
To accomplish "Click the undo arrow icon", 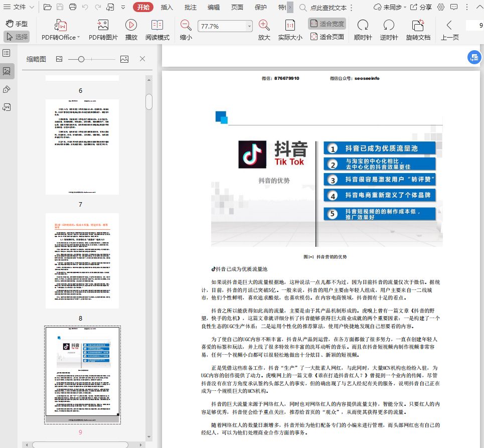I will pyautogui.click(x=85, y=7).
